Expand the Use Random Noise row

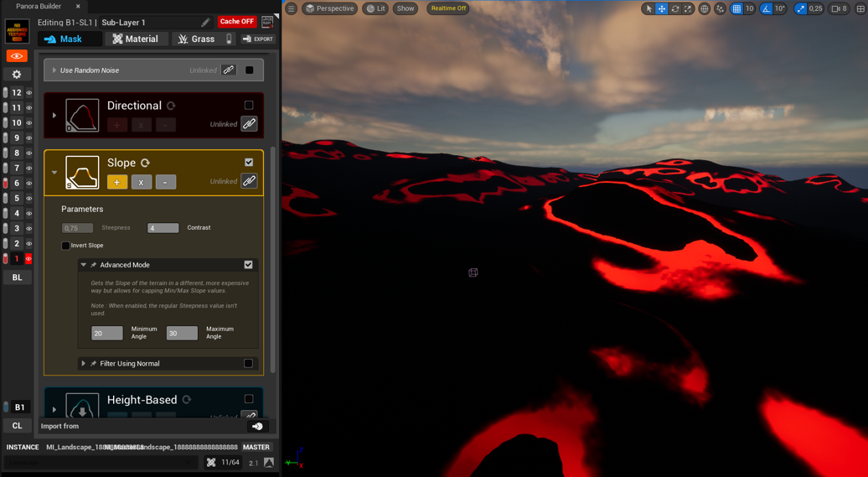coord(54,70)
